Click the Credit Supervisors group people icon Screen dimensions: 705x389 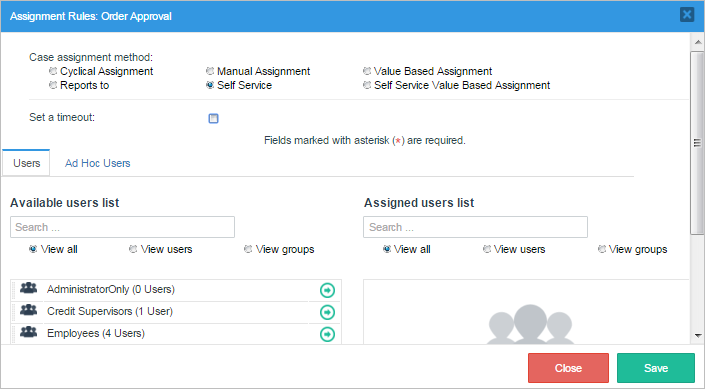click(28, 310)
